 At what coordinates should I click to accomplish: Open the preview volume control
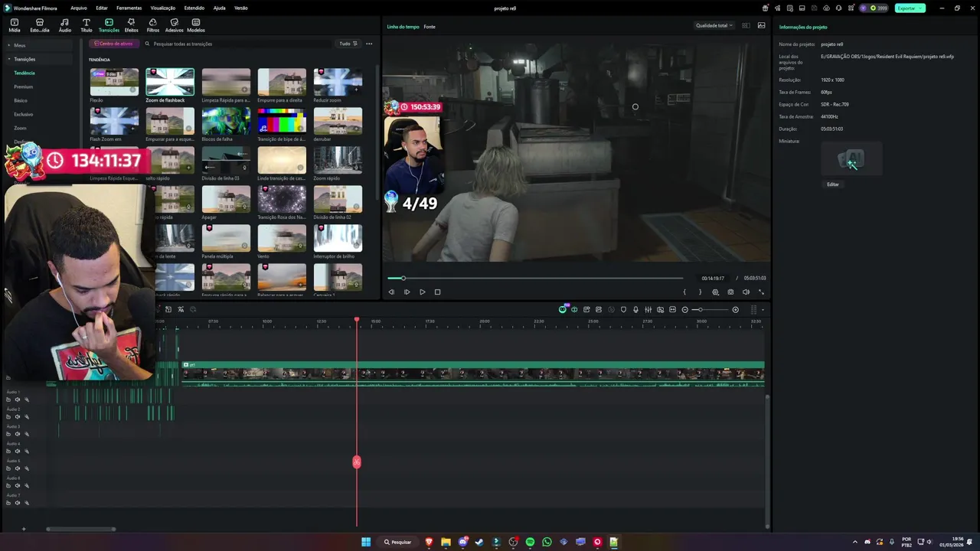746,292
